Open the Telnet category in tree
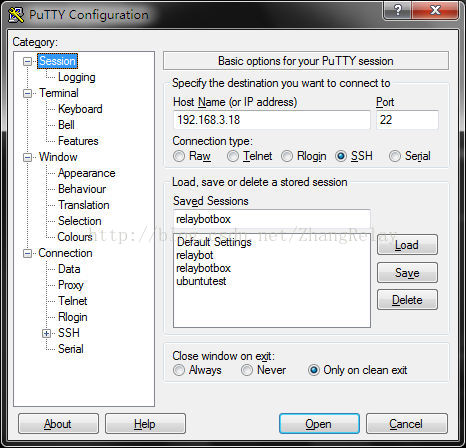Image resolution: width=466 pixels, height=448 pixels. pyautogui.click(x=72, y=301)
